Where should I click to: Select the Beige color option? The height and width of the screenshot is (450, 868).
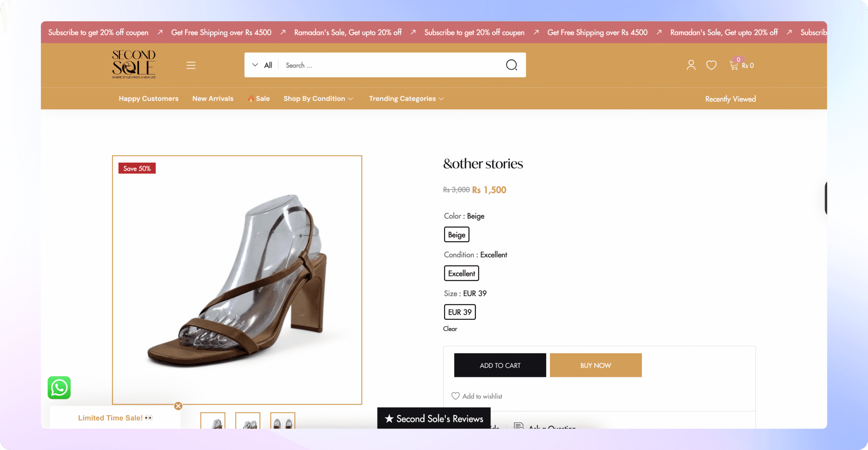(456, 234)
